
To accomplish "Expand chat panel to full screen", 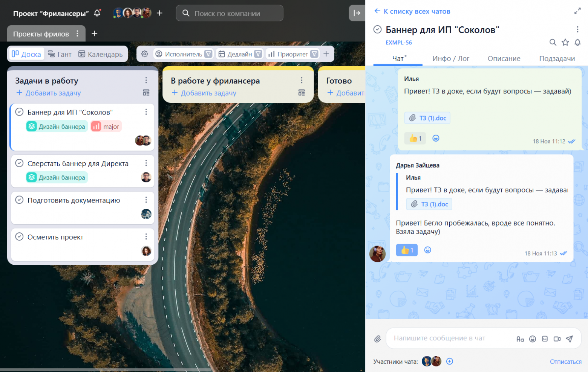I will pos(577,11).
